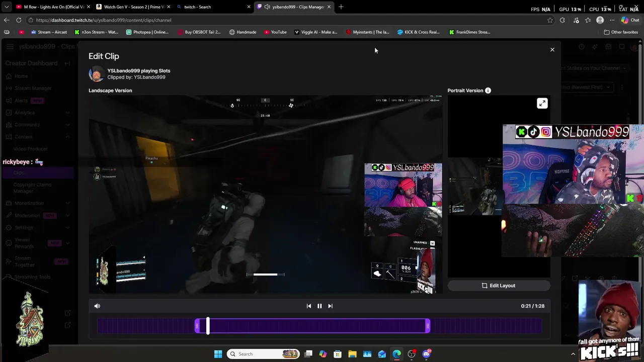Open Copilot app on taskbar

click(x=323, y=354)
